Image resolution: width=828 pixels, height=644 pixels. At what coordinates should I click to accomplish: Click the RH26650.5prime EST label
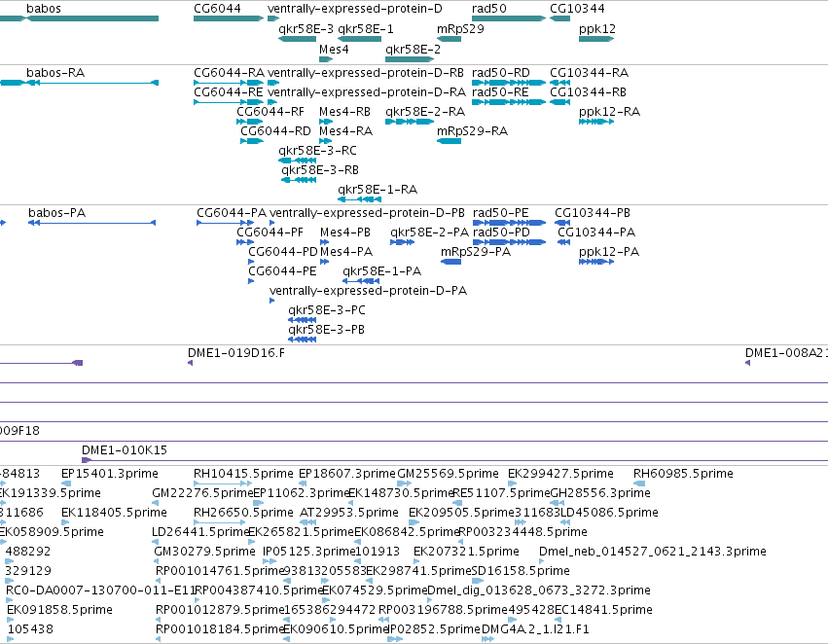point(243,513)
